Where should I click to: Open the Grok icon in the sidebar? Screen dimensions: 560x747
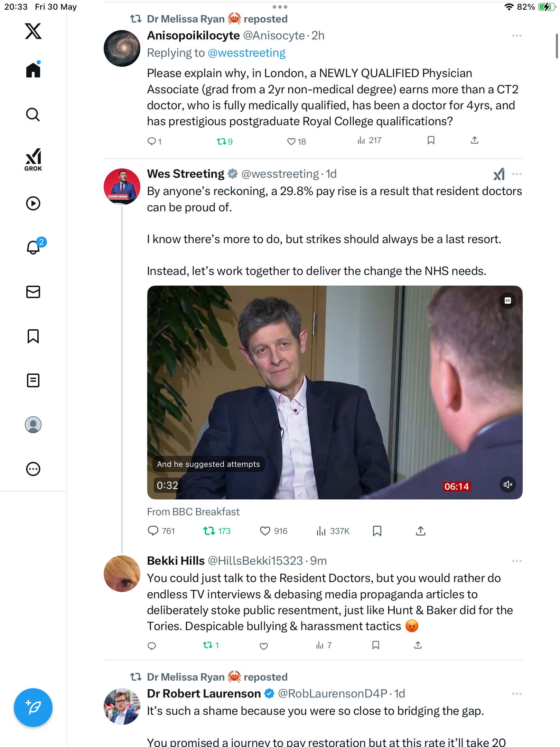pyautogui.click(x=33, y=159)
